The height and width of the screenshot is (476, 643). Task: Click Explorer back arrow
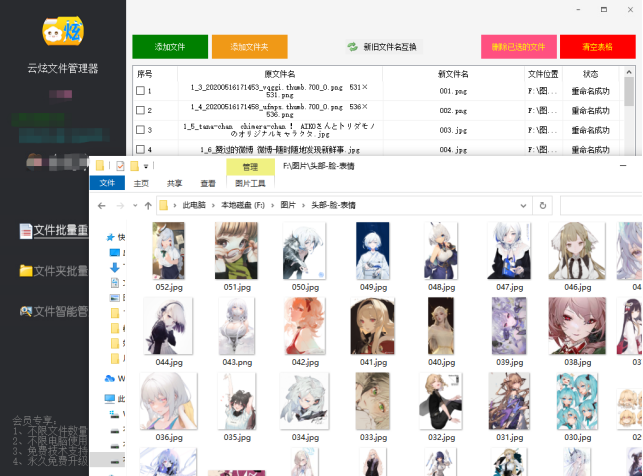(x=102, y=205)
